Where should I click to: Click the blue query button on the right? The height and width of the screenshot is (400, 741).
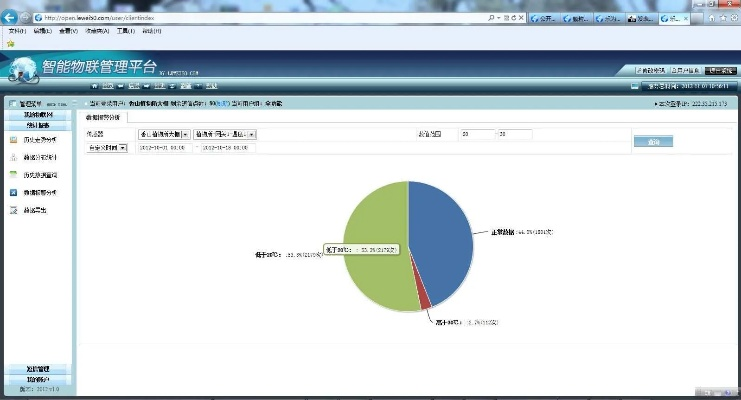pos(653,141)
